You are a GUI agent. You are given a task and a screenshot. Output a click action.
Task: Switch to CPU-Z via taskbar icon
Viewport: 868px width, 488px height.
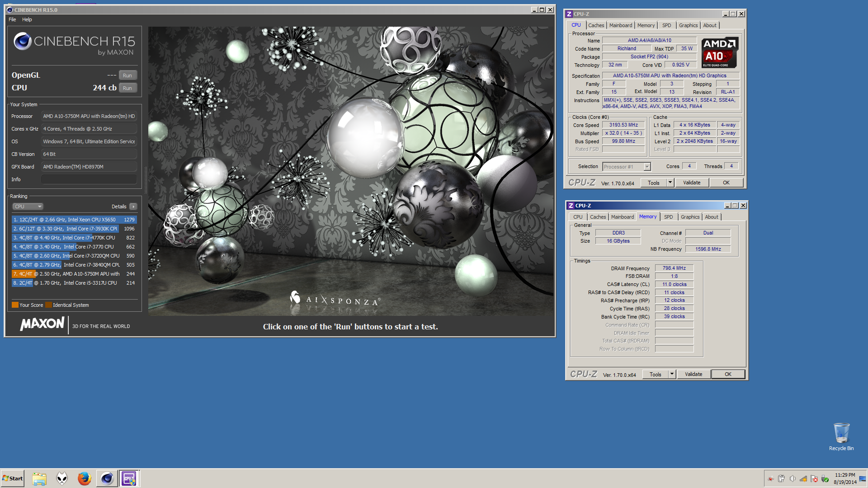click(x=129, y=479)
